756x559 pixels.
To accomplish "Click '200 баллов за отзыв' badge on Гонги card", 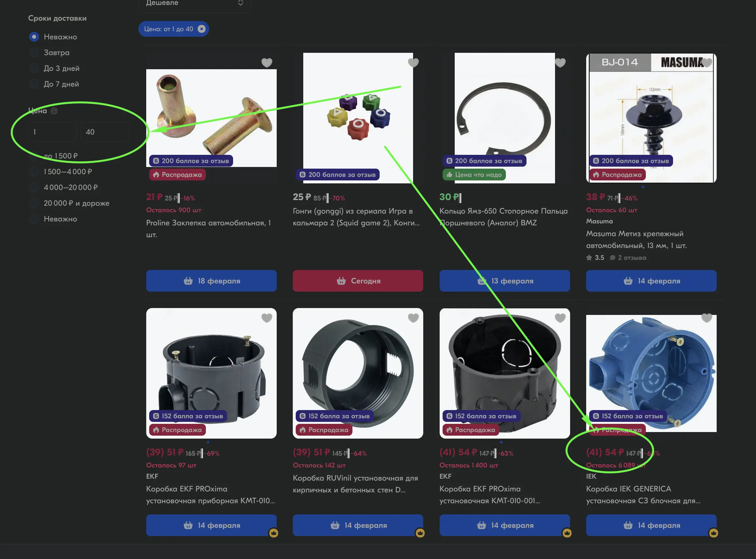I will 338,175.
